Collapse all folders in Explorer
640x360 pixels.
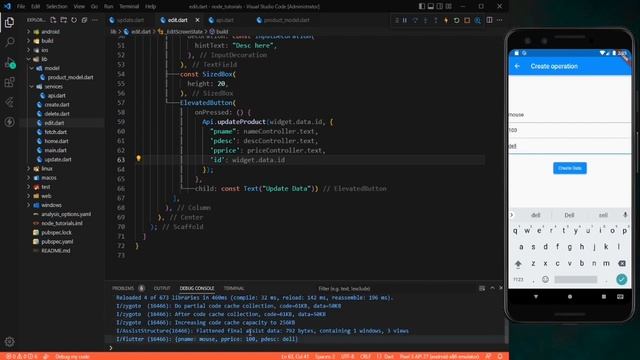click(84, 20)
